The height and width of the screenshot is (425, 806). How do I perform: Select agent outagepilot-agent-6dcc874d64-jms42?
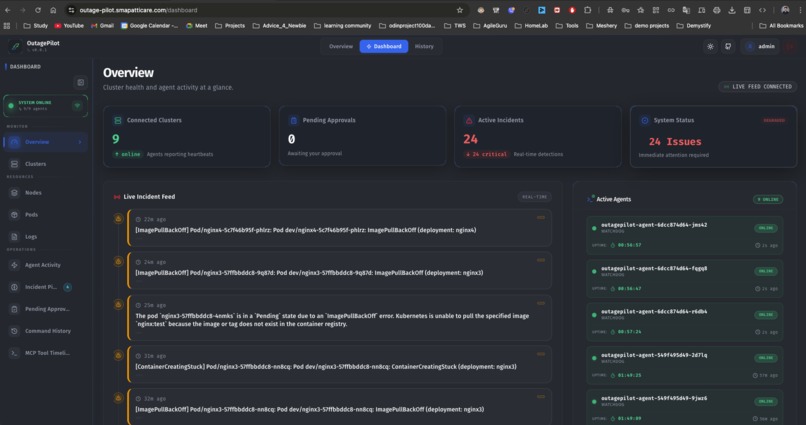[685, 235]
